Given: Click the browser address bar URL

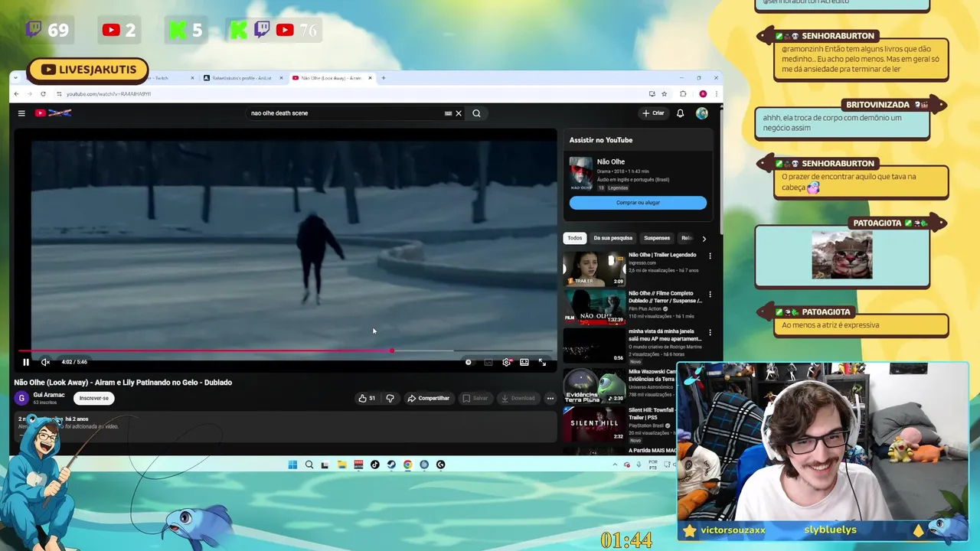Looking at the screenshot, I should tap(109, 93).
